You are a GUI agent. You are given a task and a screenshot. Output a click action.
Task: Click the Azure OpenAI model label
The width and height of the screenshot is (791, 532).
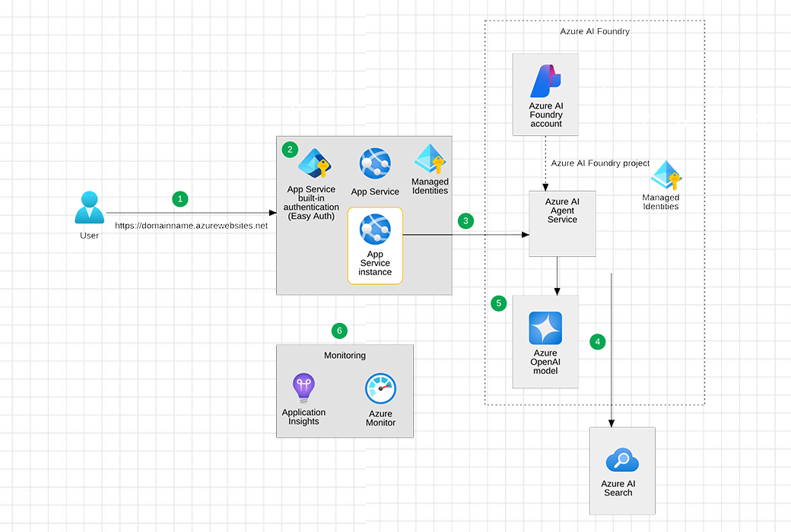pos(545,362)
